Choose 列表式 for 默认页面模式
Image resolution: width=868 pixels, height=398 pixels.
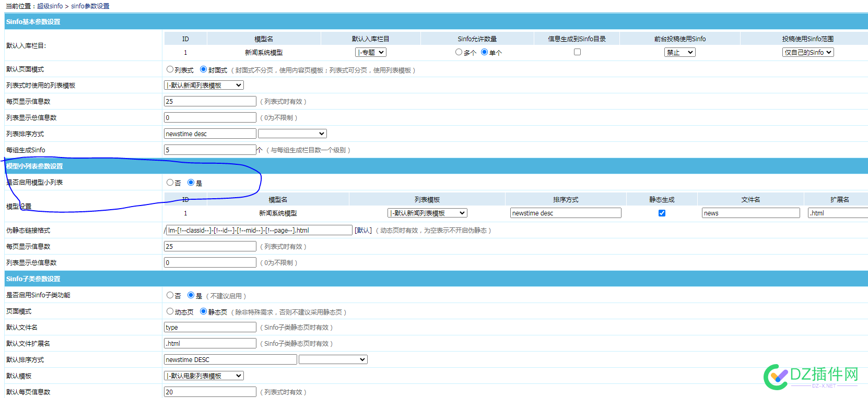click(x=170, y=69)
